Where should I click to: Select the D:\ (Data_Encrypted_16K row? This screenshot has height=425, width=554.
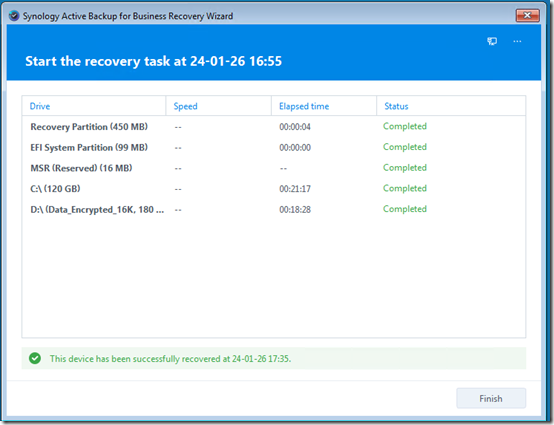pos(273,209)
